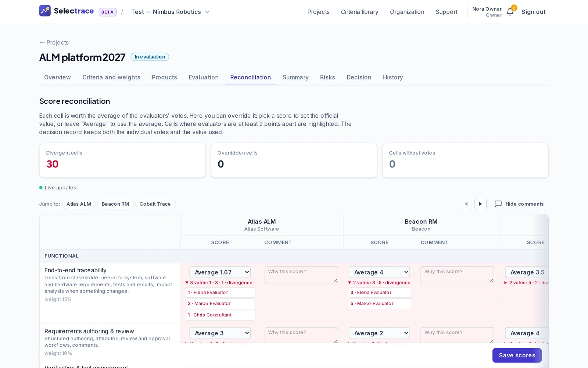Viewport: 588px width, 368px height.
Task: Focus Atlas ALM Requirements authoring comment box
Action: pyautogui.click(x=301, y=335)
